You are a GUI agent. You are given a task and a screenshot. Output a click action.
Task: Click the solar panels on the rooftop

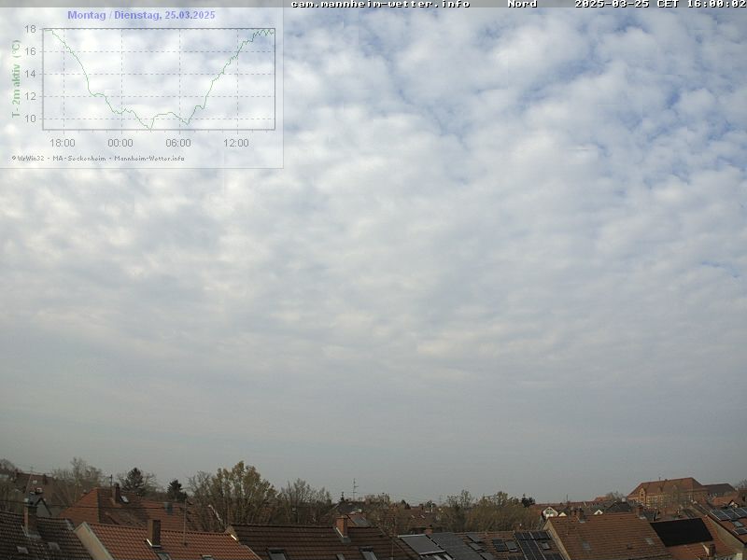530,544
